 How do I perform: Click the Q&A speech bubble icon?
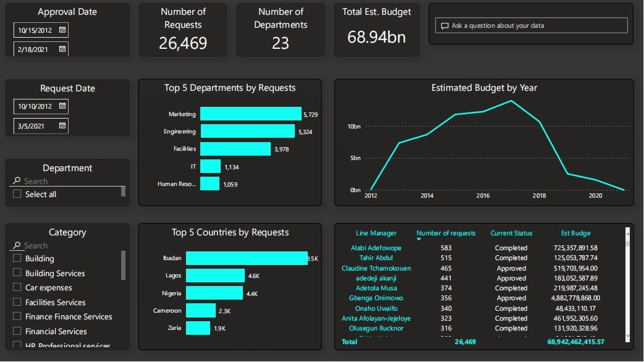click(444, 26)
